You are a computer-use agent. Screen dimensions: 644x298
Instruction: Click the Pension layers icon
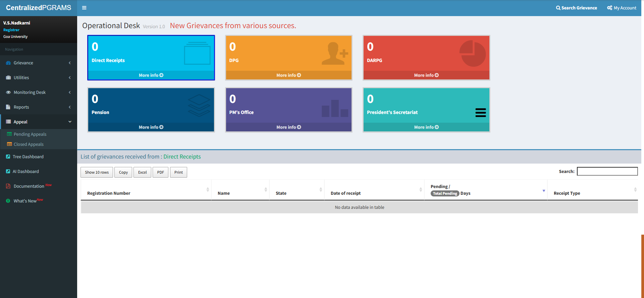pyautogui.click(x=199, y=105)
